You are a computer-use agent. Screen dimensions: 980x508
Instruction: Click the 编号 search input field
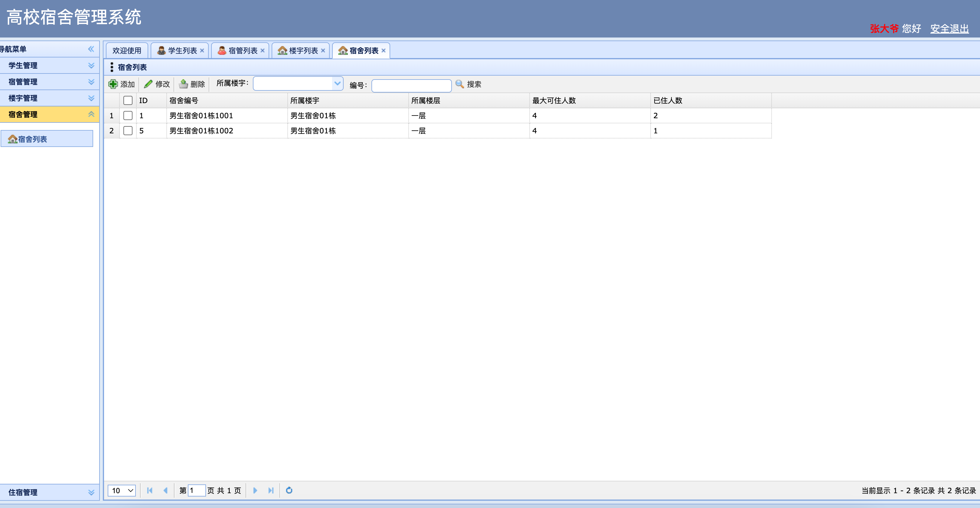pos(411,85)
